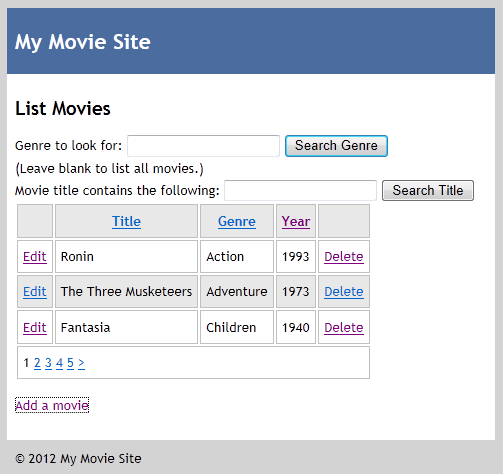Sort the table by Genre column
The height and width of the screenshot is (474, 503).
coord(237,221)
